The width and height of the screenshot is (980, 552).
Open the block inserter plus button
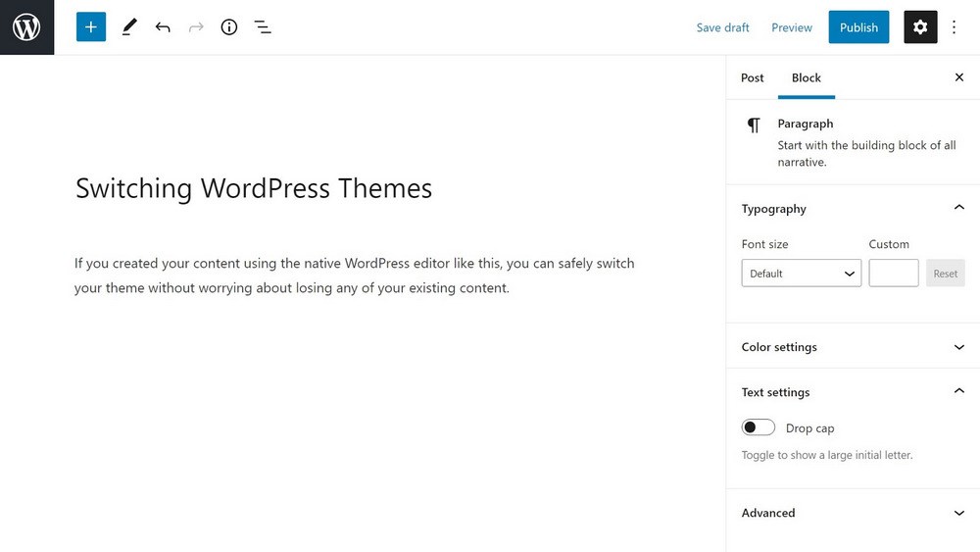[x=90, y=26]
